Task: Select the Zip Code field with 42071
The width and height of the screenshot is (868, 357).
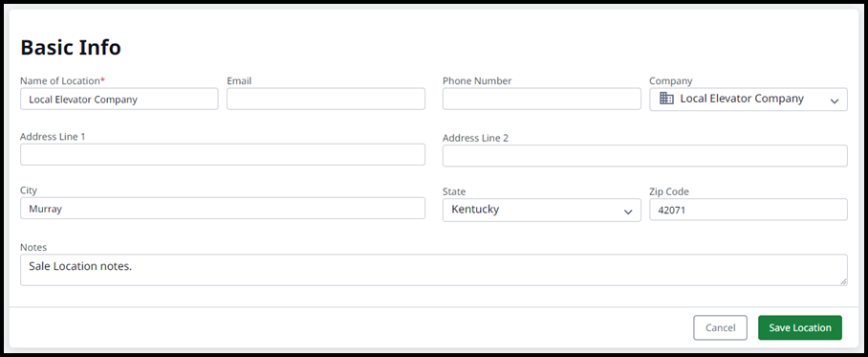Action: click(x=749, y=210)
